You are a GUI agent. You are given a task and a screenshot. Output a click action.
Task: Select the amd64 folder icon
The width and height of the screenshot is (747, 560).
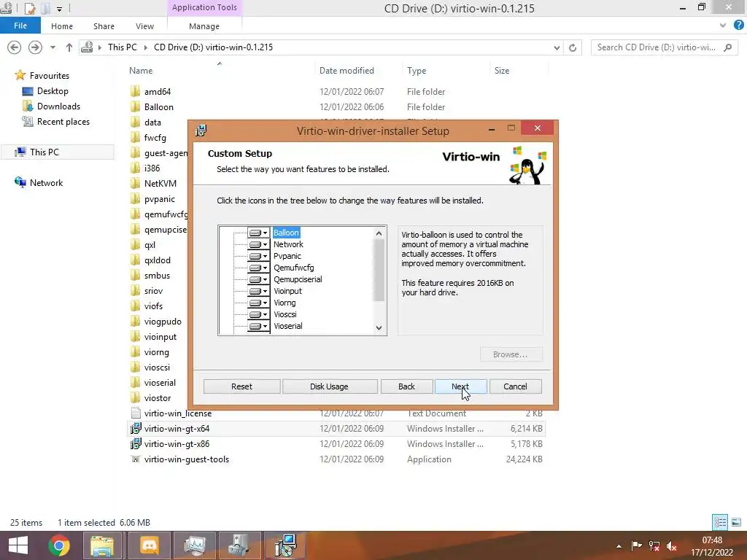point(135,91)
